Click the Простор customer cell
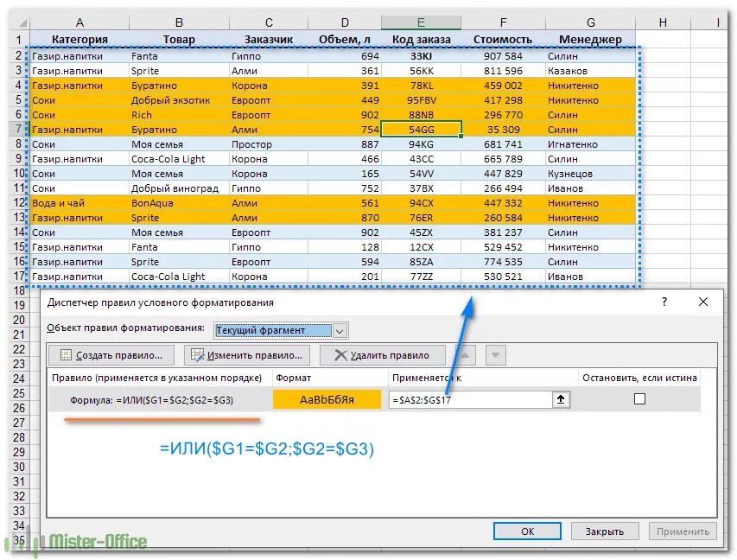737x560 pixels. 269,143
